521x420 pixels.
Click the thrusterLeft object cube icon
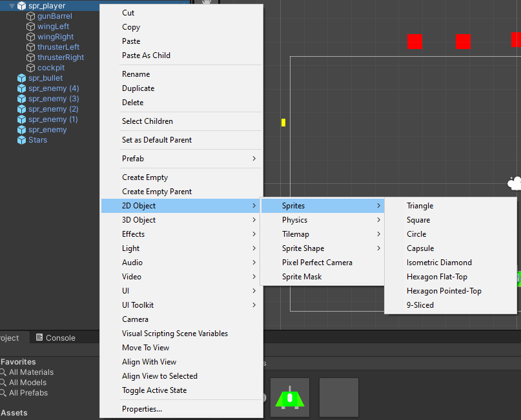(x=31, y=47)
